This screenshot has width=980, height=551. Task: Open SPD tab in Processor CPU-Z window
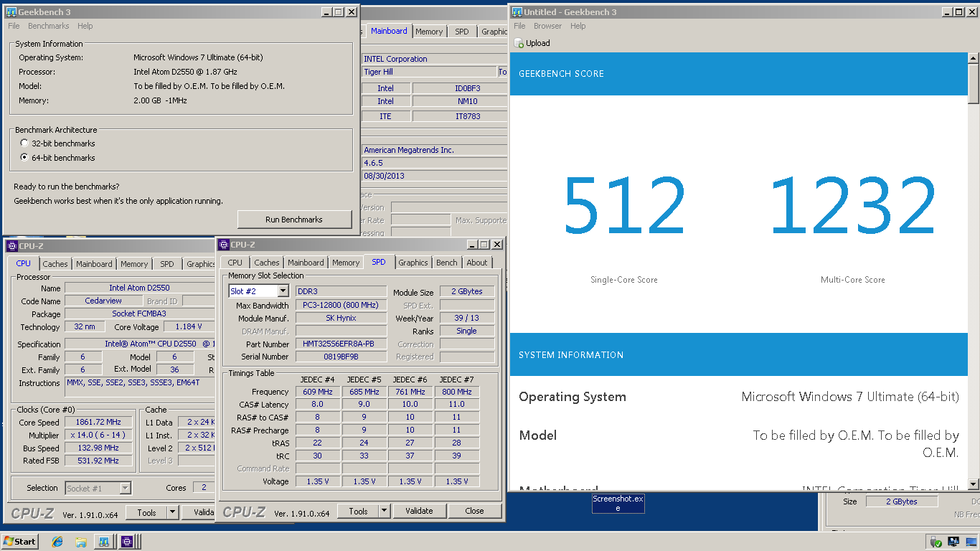click(x=167, y=264)
